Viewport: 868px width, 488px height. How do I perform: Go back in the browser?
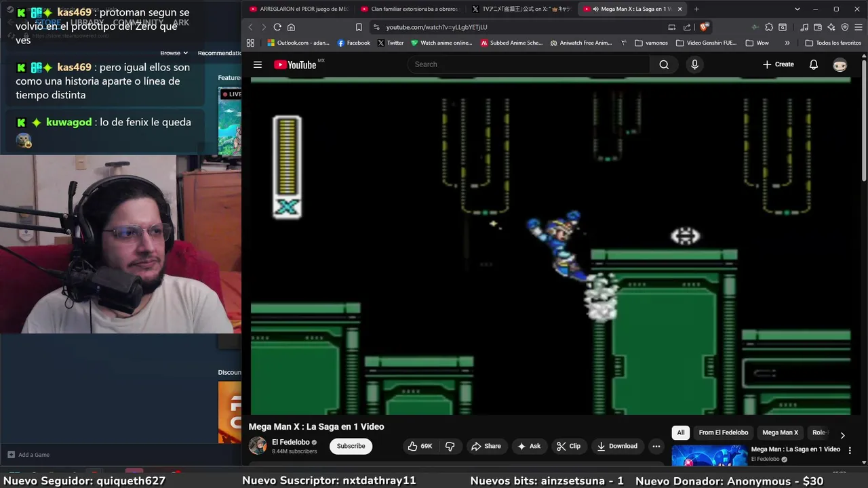point(250,27)
